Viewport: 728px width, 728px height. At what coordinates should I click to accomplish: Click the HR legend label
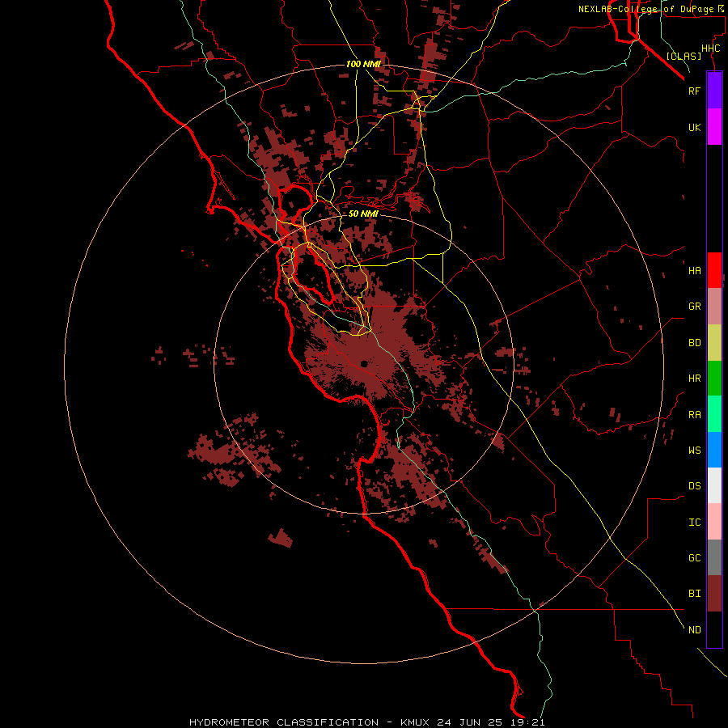click(695, 379)
